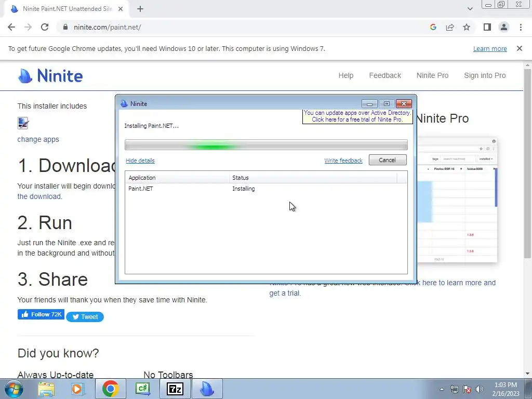
Task: Toggle the Chrome side panel
Action: [x=487, y=27]
